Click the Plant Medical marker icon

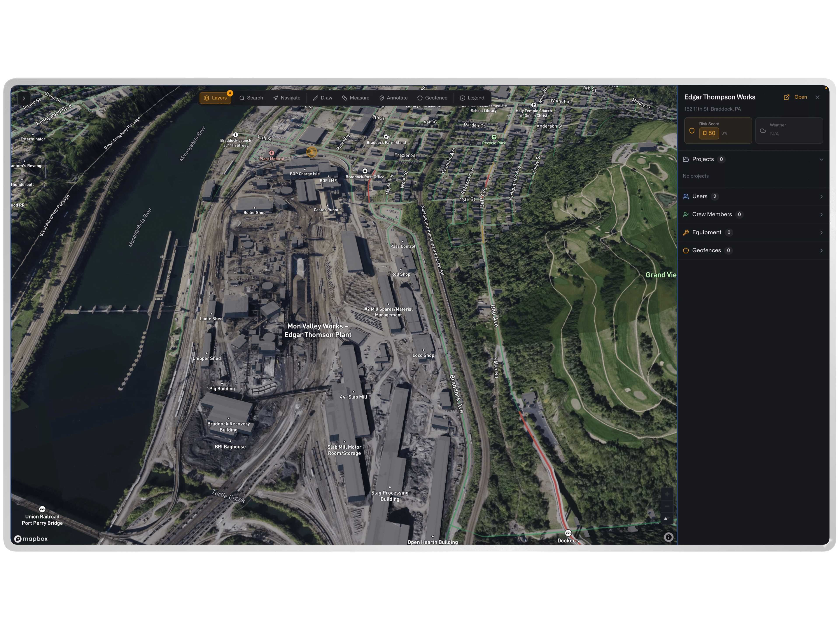point(271,153)
